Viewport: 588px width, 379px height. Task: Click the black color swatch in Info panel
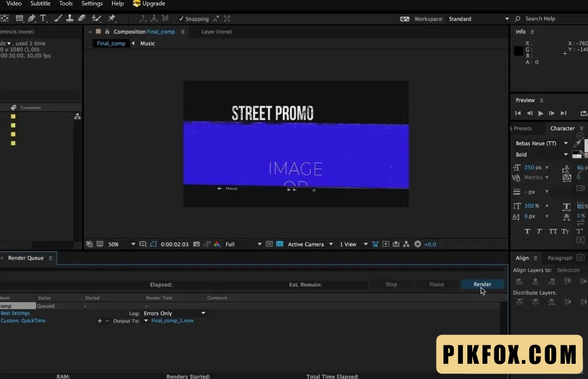pyautogui.click(x=518, y=51)
